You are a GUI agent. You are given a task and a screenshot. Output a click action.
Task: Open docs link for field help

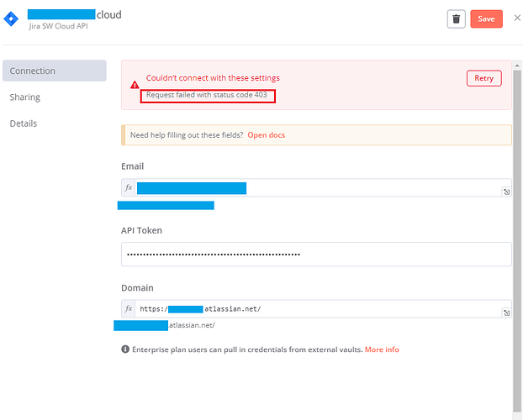click(x=267, y=135)
